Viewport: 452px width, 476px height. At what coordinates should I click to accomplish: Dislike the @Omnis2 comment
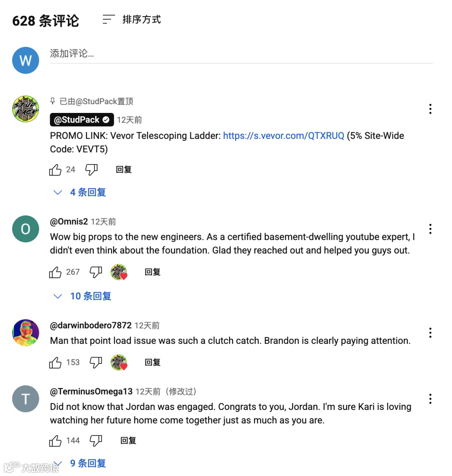[96, 272]
